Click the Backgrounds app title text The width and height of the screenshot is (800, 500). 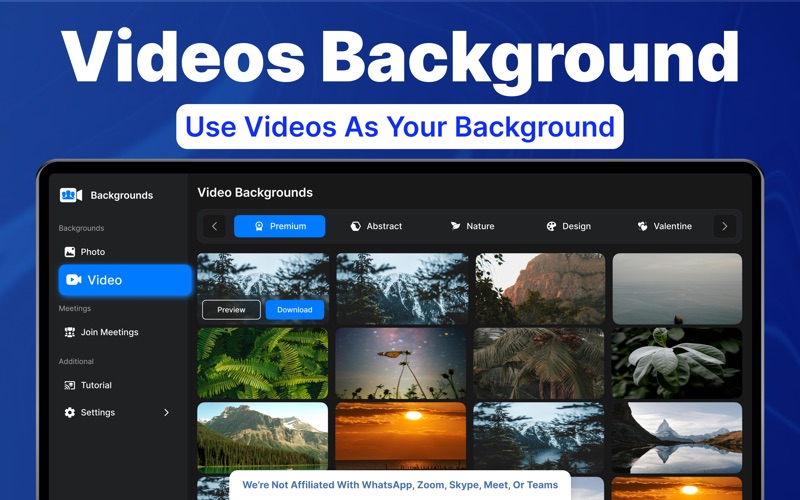point(121,195)
